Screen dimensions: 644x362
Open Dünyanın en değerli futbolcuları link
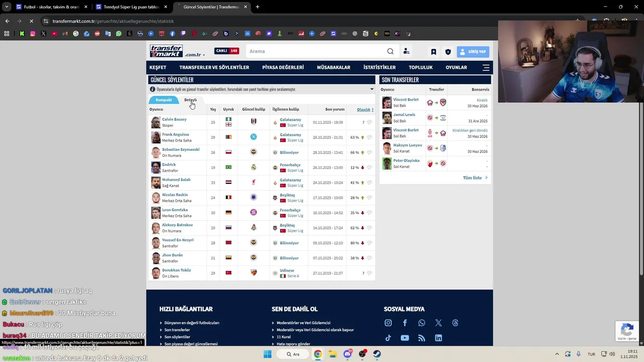pos(192,323)
